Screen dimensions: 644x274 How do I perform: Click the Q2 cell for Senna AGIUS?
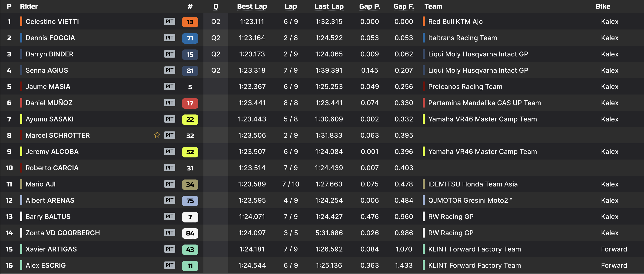coord(216,70)
